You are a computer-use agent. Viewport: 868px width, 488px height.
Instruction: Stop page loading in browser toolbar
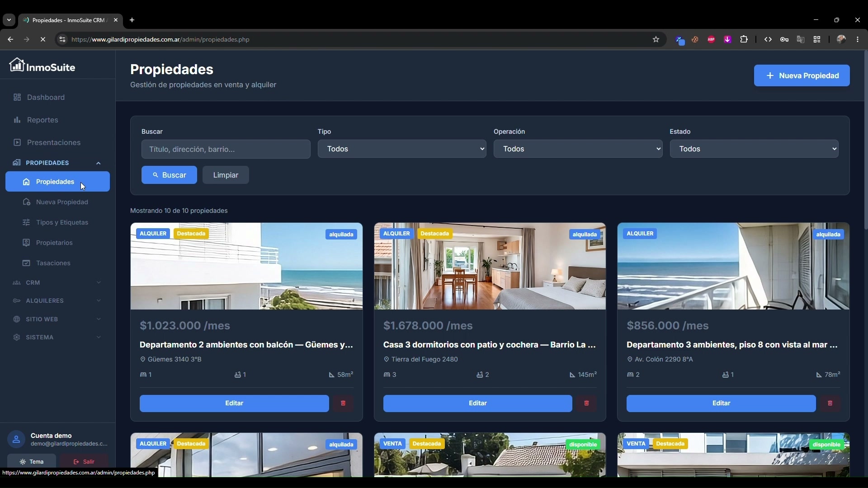(x=43, y=40)
